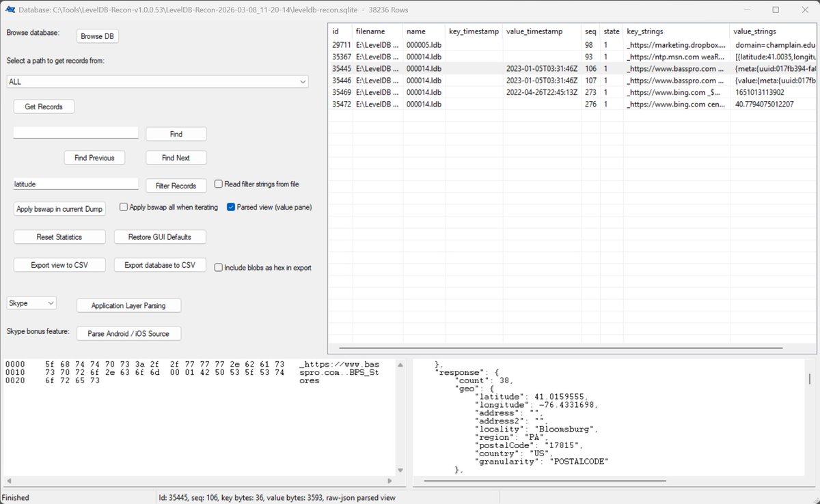The height and width of the screenshot is (504, 820).
Task: Click Export view to CSV
Action: (x=59, y=265)
